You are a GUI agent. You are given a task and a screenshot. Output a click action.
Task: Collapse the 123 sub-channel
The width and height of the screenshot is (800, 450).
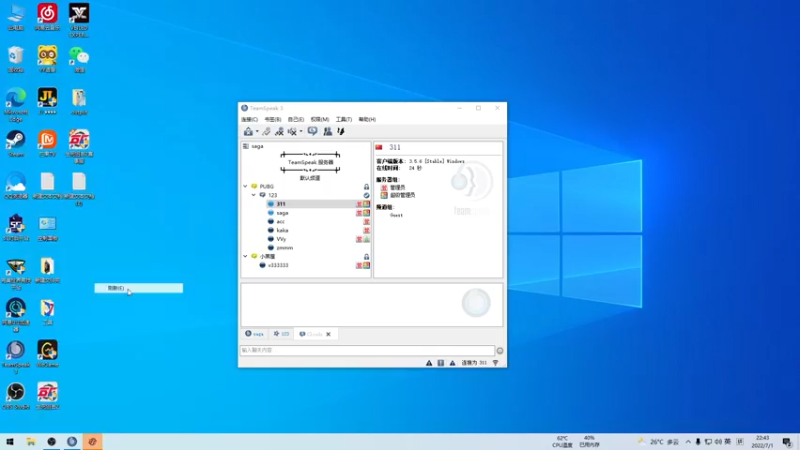pyautogui.click(x=254, y=195)
